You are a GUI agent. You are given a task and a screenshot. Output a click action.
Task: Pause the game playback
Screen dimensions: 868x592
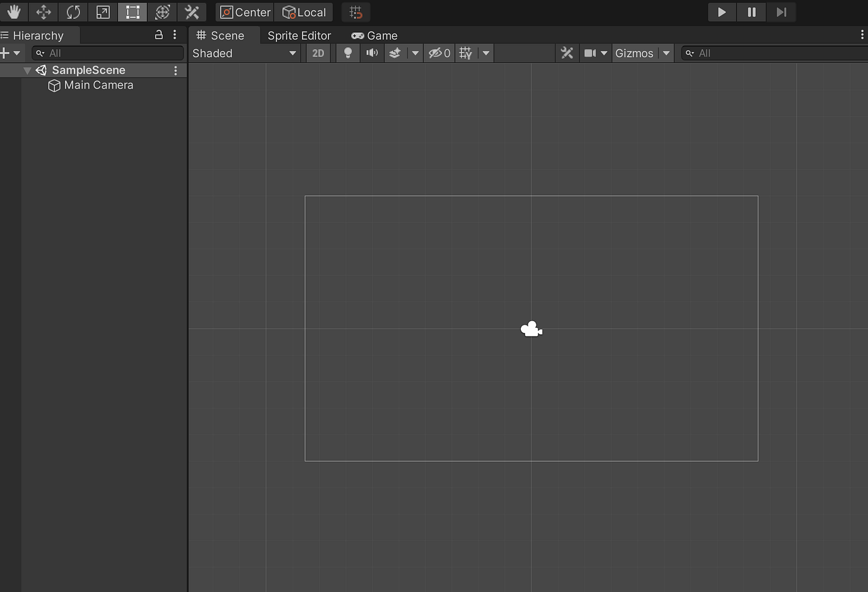pos(751,12)
